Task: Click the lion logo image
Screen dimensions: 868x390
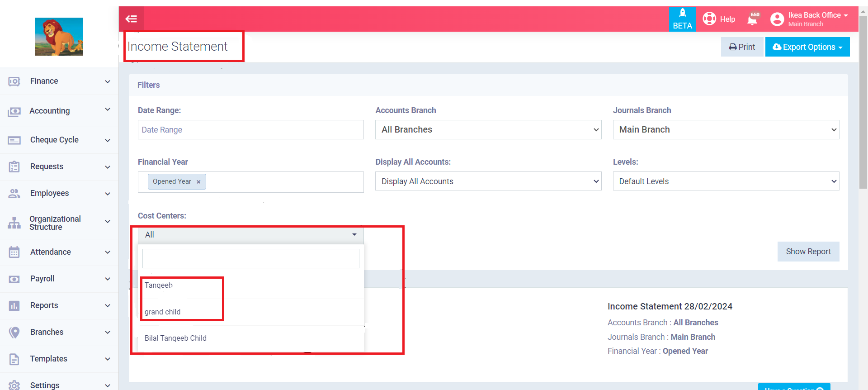Action: (x=59, y=37)
